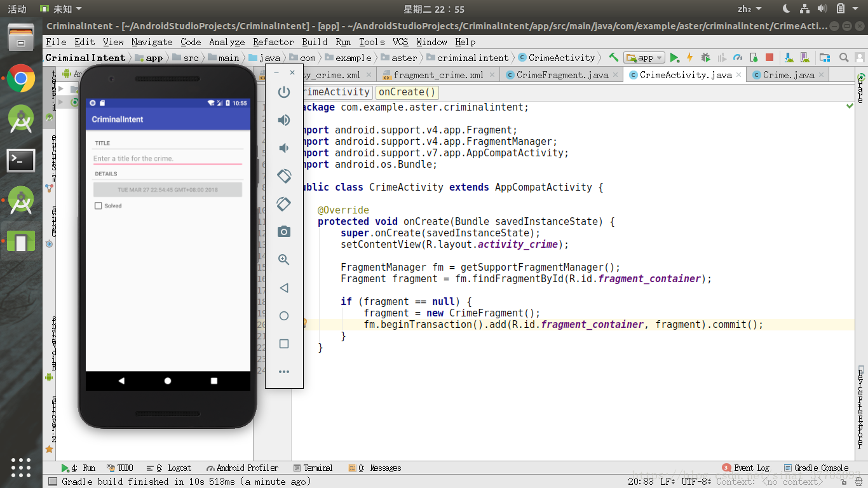Open the Refactor menu
The image size is (868, 488).
pyautogui.click(x=273, y=42)
